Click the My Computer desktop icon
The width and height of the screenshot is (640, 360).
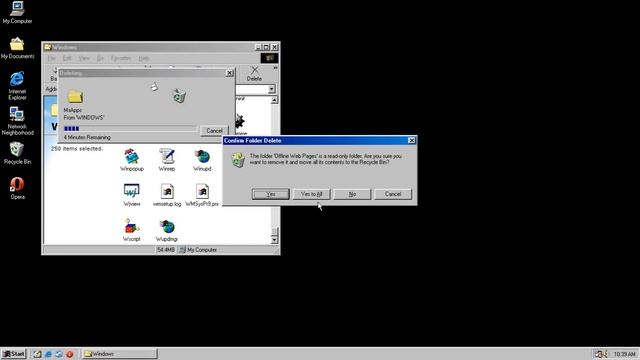coord(17,9)
